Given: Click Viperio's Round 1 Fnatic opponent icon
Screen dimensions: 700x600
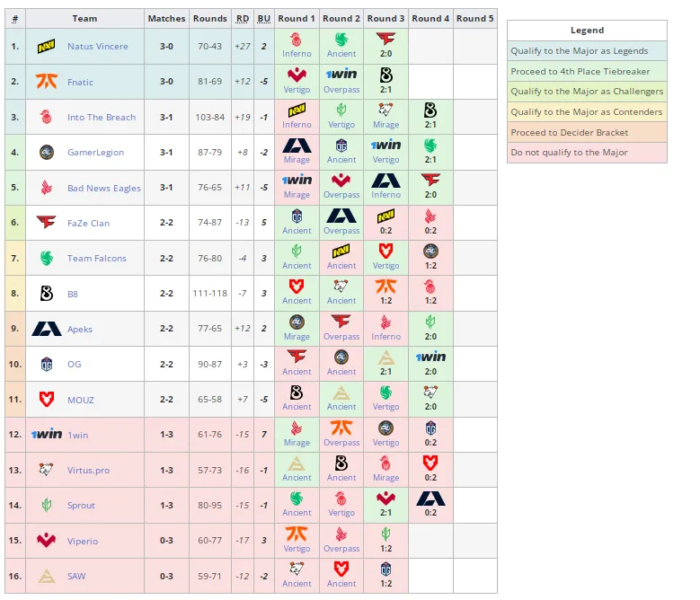Looking at the screenshot, I should tap(297, 534).
